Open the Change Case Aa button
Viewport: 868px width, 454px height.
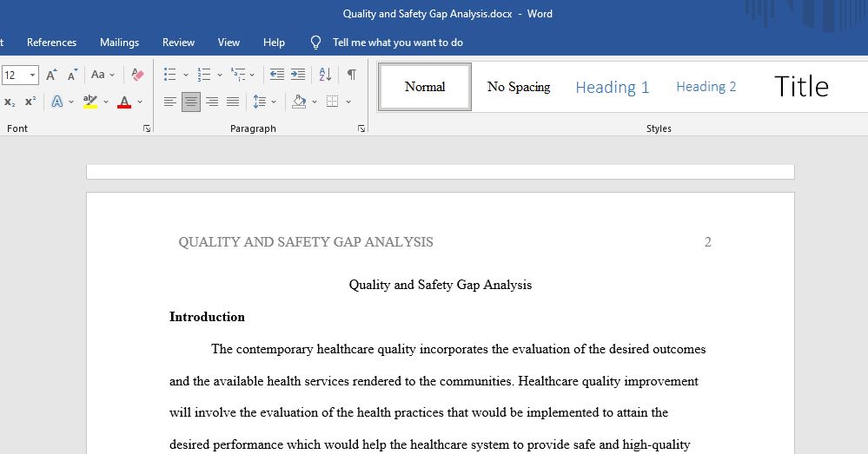point(98,75)
